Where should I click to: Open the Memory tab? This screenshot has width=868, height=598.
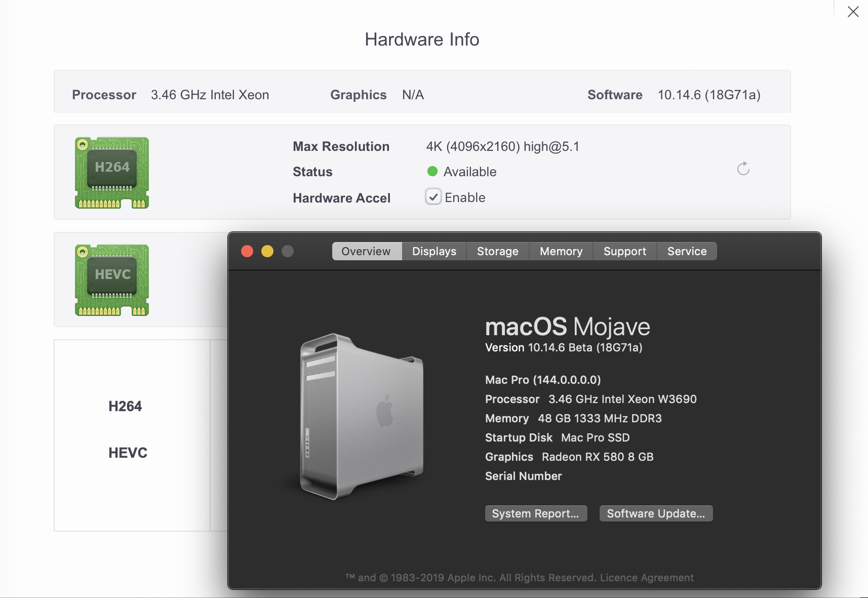pyautogui.click(x=561, y=251)
